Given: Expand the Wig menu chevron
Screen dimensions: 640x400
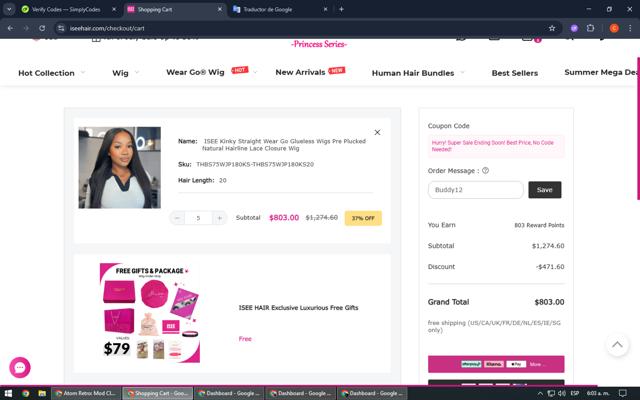Looking at the screenshot, I should pos(137,73).
